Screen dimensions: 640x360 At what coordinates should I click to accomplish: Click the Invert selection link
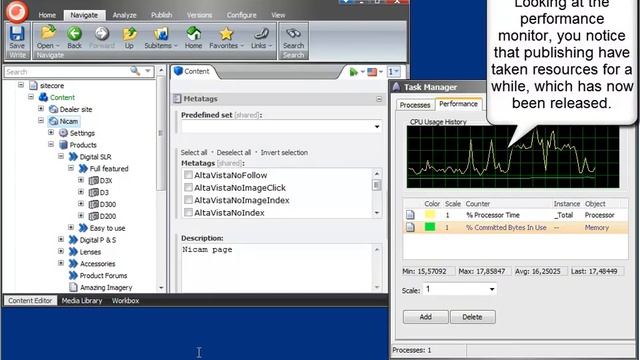284,152
